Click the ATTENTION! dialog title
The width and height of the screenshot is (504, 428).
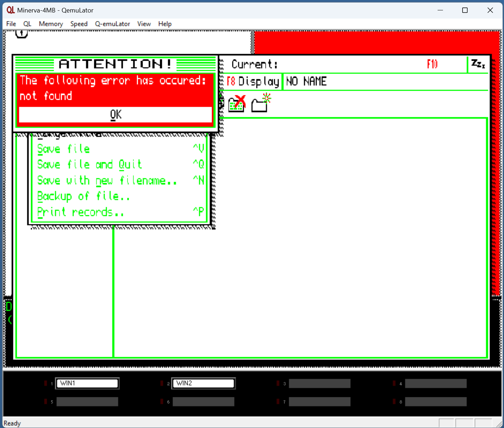point(115,64)
